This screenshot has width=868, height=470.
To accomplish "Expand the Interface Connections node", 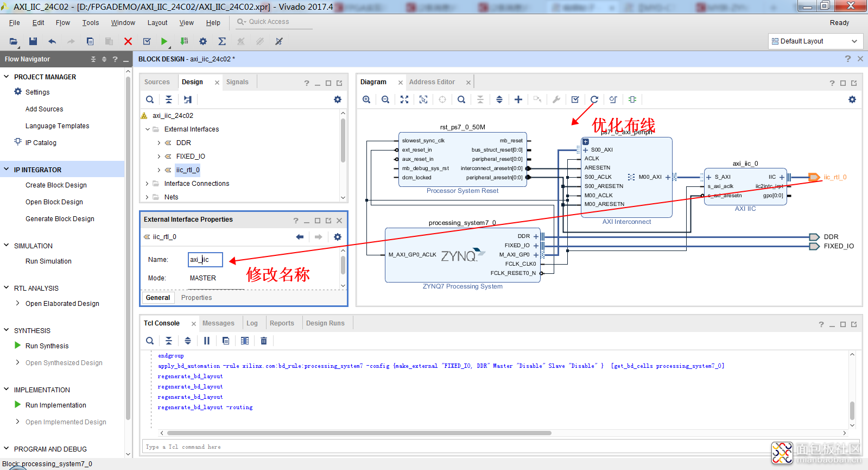I will point(147,184).
